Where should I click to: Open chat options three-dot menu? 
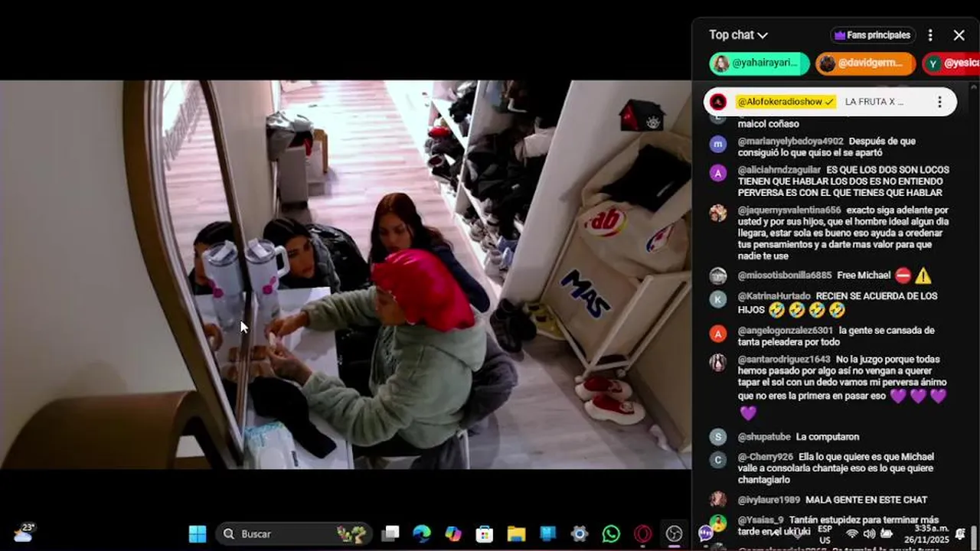coord(930,35)
